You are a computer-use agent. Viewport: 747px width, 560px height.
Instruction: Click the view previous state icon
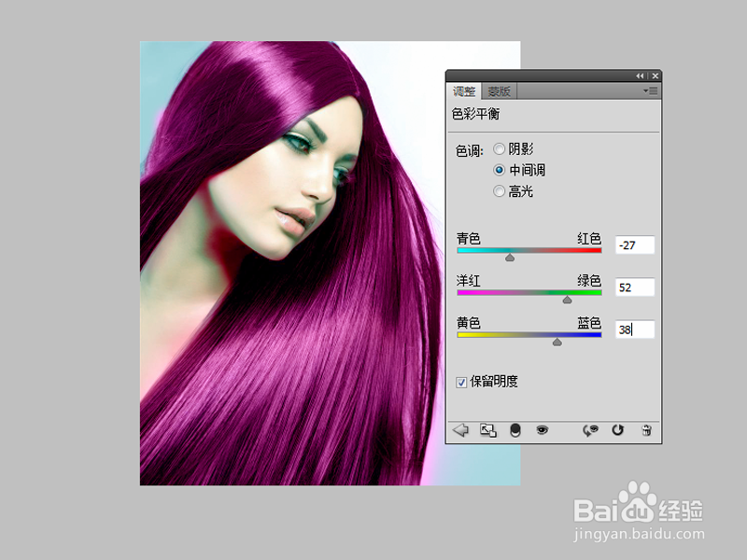tap(591, 430)
